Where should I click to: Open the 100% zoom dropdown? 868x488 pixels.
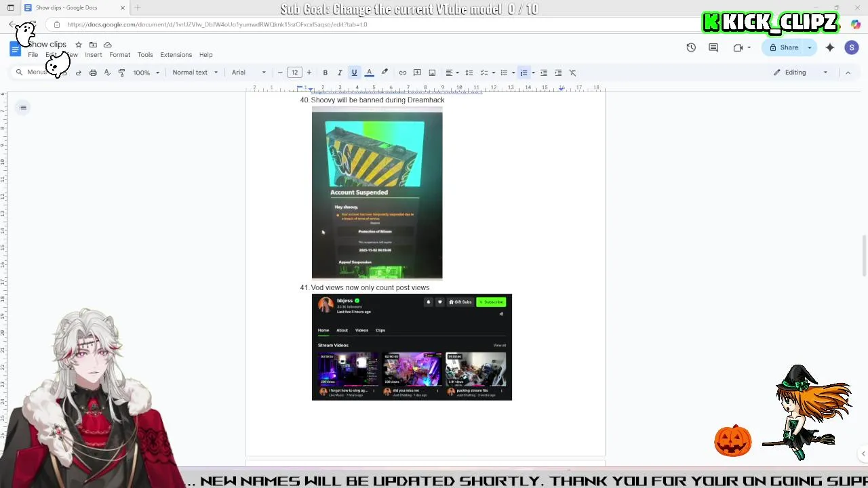coord(146,73)
